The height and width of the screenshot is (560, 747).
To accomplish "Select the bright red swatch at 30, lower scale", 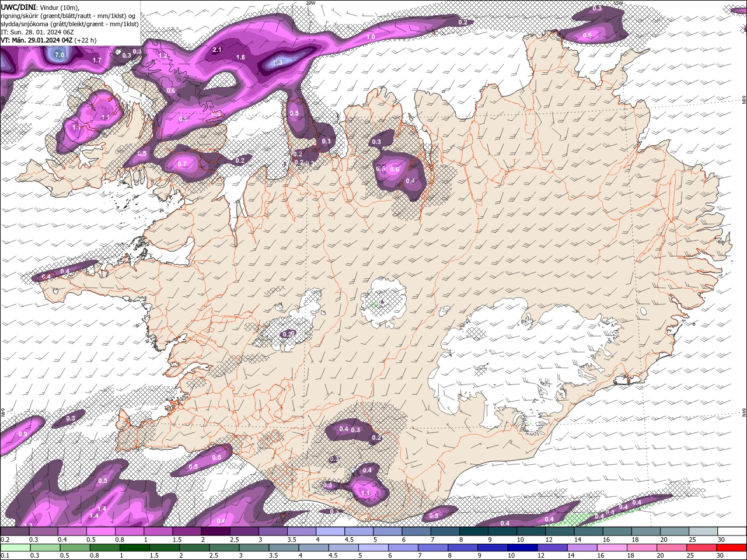I will pyautogui.click(x=732, y=548).
